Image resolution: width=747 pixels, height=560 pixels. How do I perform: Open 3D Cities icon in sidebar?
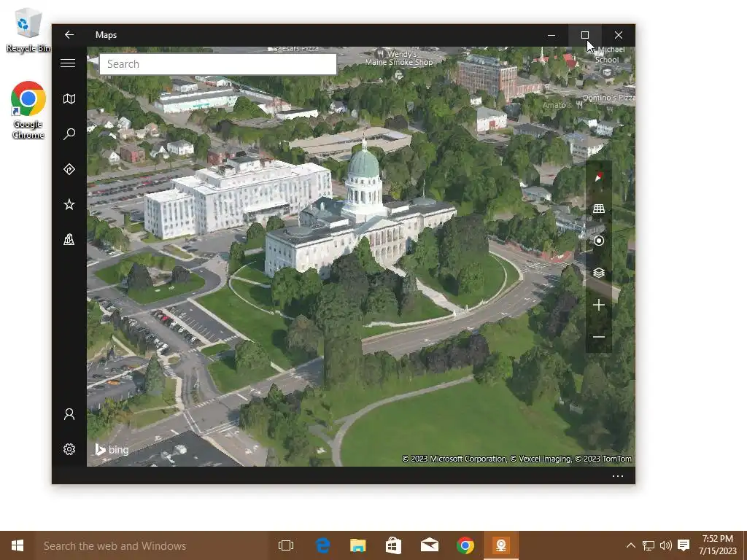click(x=69, y=239)
